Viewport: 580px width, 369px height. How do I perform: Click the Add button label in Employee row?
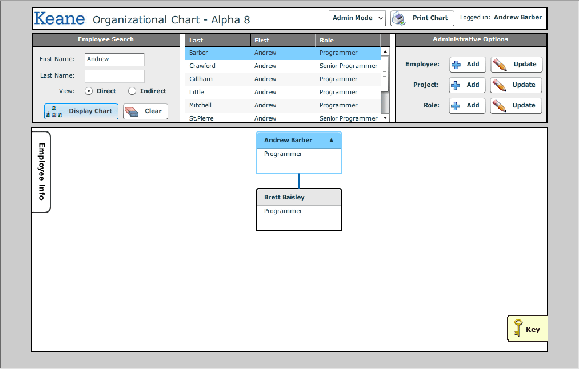point(473,64)
